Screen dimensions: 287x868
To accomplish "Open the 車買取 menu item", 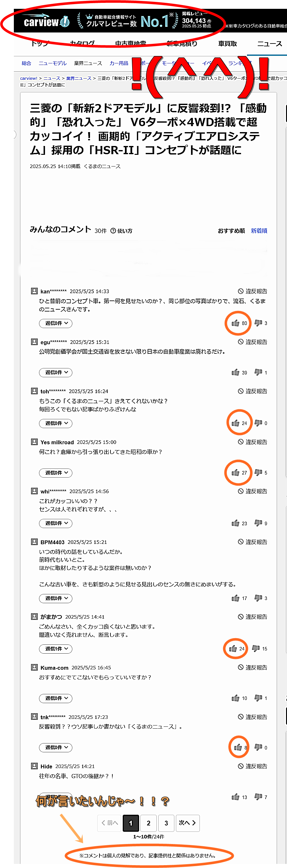I will click(x=228, y=44).
